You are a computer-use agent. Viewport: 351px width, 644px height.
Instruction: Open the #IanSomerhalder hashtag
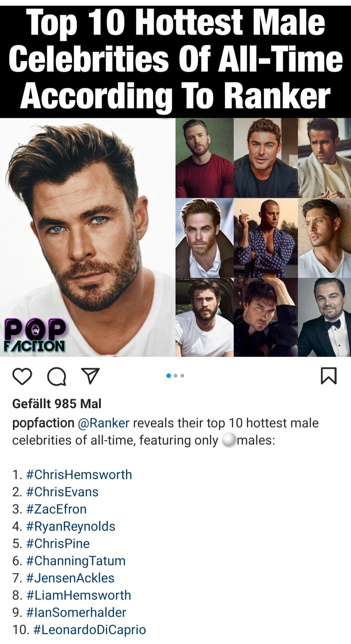click(76, 612)
